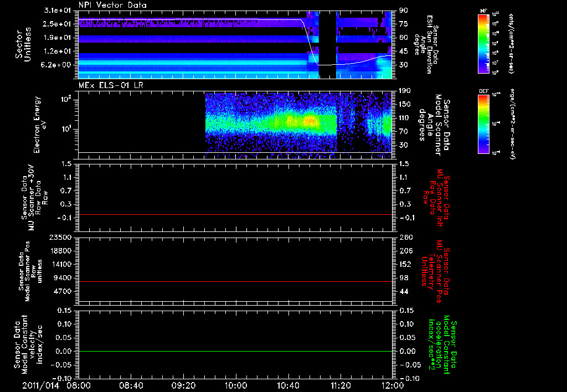Click the 11:20 time axis label

pyautogui.click(x=341, y=384)
